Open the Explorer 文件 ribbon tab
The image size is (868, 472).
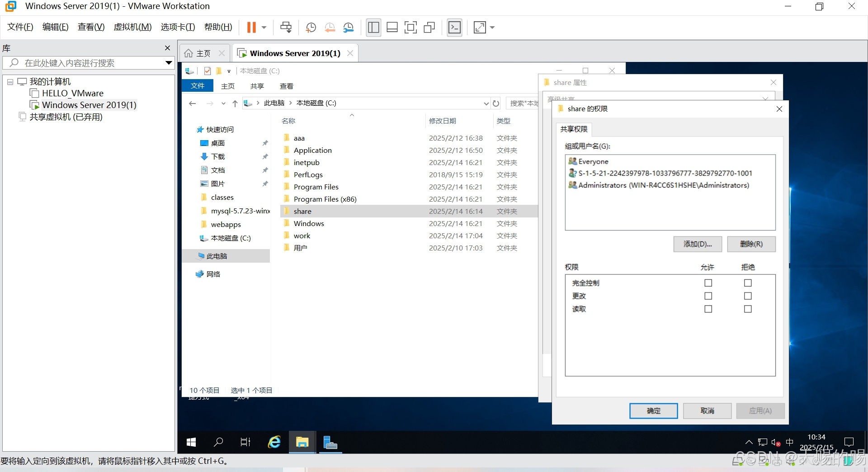coord(198,86)
